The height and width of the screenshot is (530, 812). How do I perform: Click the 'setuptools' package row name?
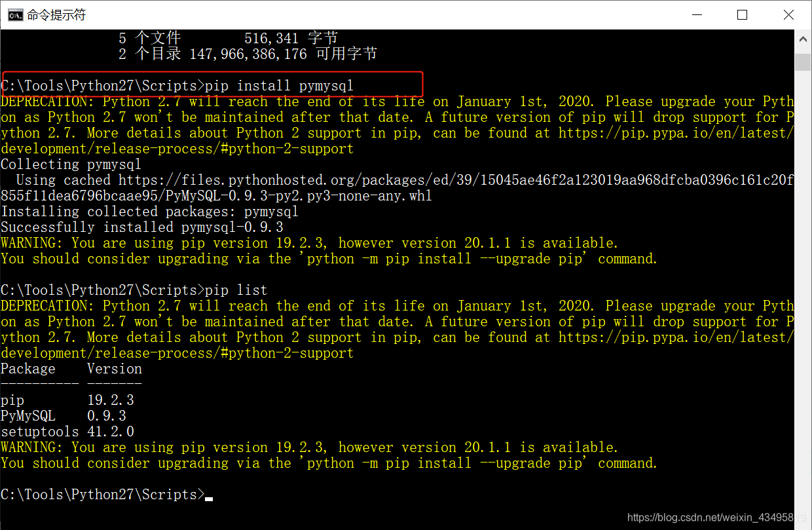[x=40, y=432]
